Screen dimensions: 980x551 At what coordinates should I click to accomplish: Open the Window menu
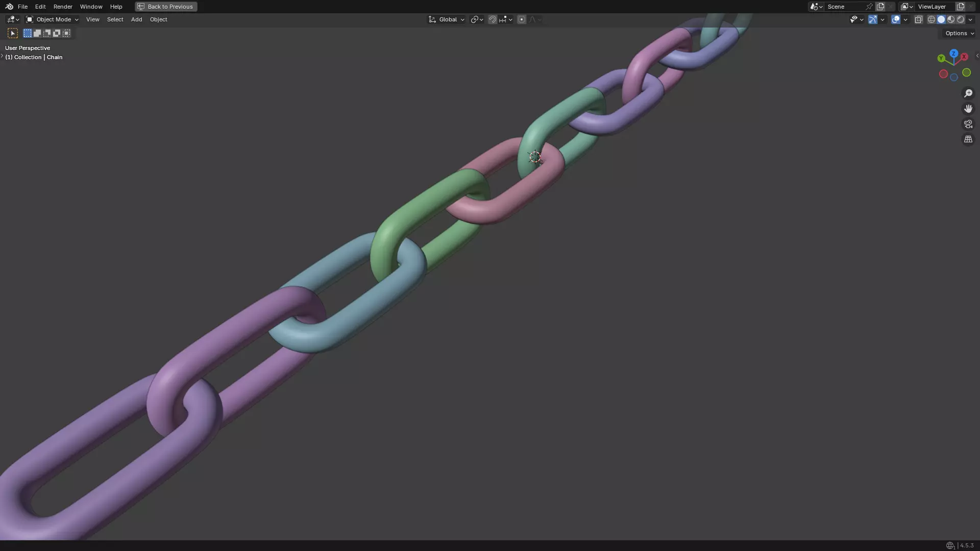(91, 7)
